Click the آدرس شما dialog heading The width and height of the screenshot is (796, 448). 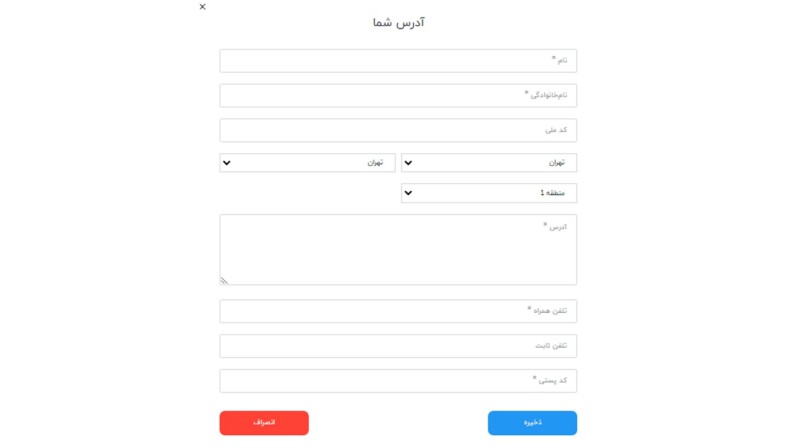[398, 22]
